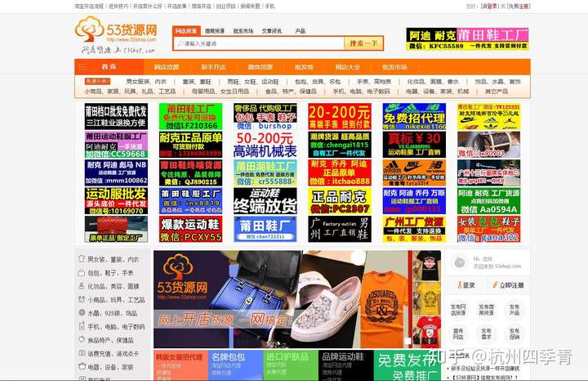588x381 pixels.
Task: Open 新手开店 in the navigation bar
Action: 213,67
